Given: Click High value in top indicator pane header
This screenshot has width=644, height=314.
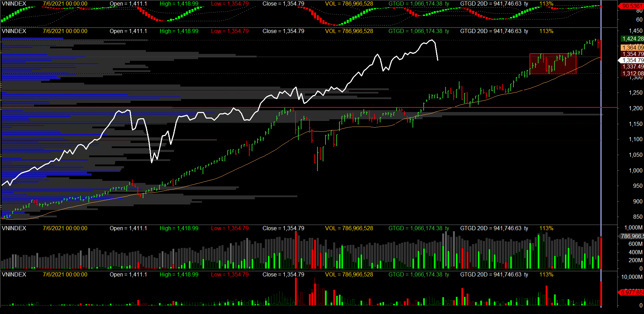Looking at the screenshot, I should (179, 3).
